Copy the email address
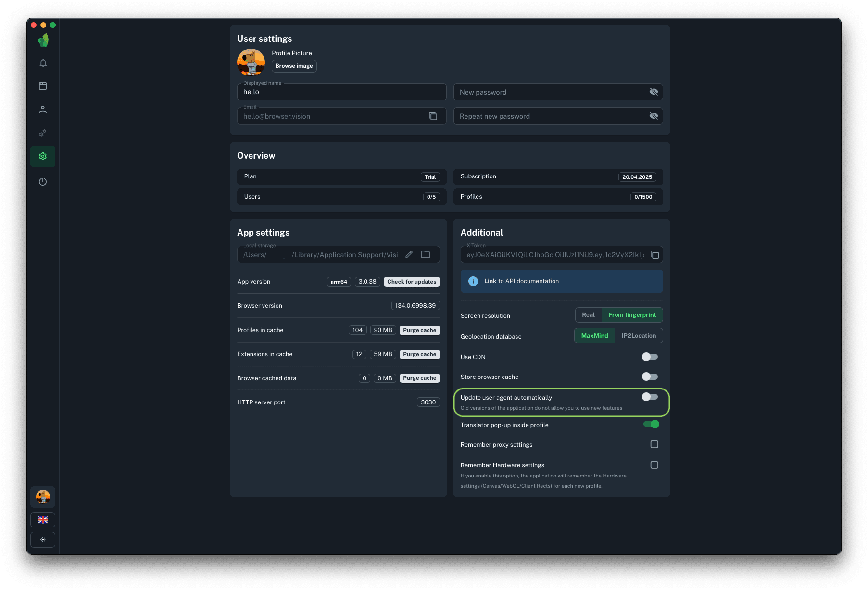Viewport: 868px width, 590px height. pos(433,116)
